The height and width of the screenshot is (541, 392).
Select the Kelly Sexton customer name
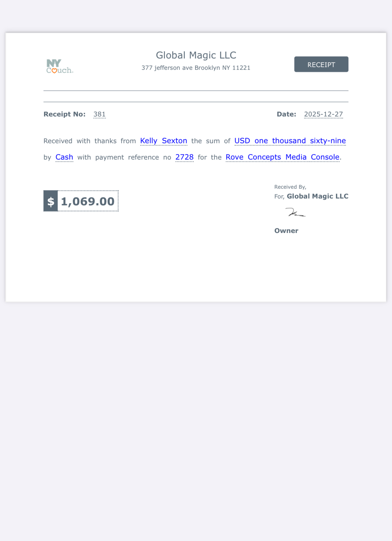[163, 141]
